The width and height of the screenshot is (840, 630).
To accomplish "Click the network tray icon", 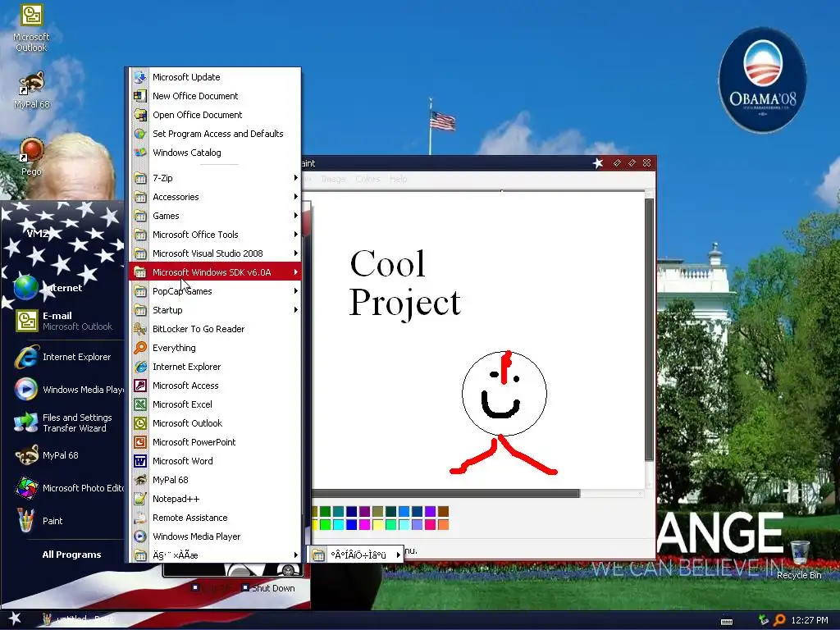I will click(764, 620).
